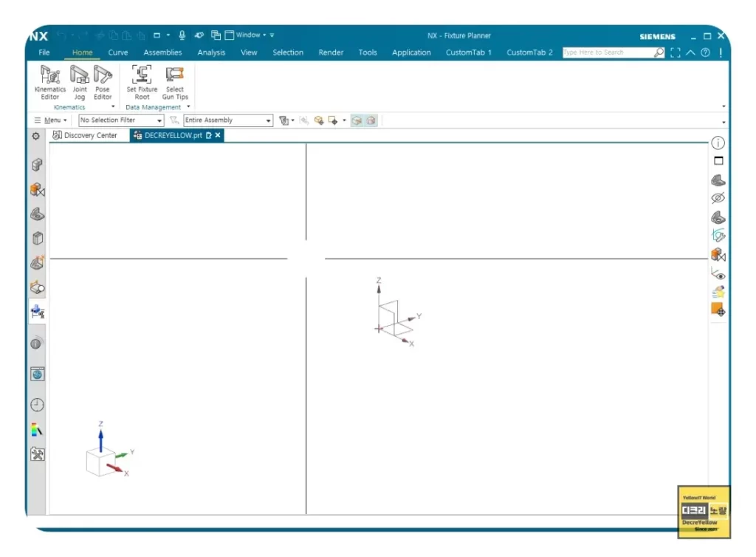The width and height of the screenshot is (756, 557).
Task: Switch to the Application tab
Action: tap(411, 52)
